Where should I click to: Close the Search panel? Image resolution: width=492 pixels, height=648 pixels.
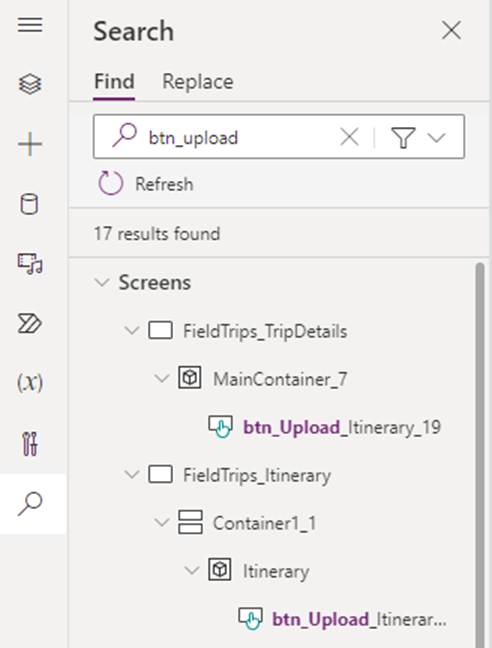[451, 31]
